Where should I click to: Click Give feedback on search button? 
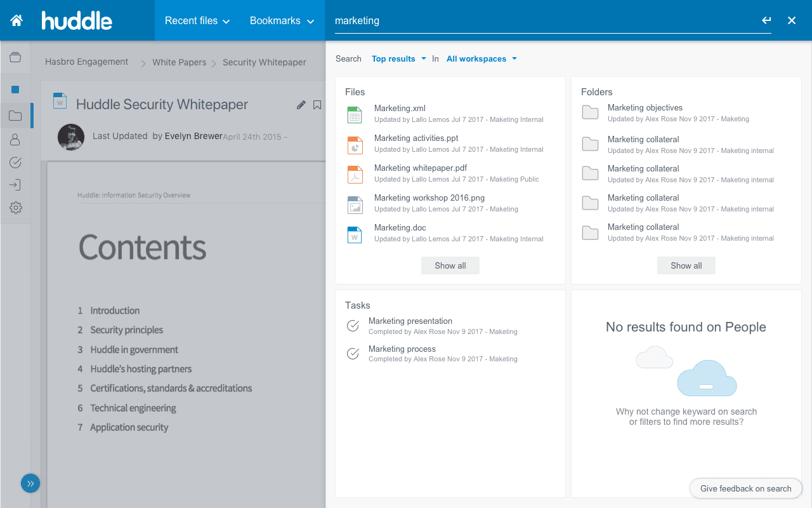(x=746, y=488)
